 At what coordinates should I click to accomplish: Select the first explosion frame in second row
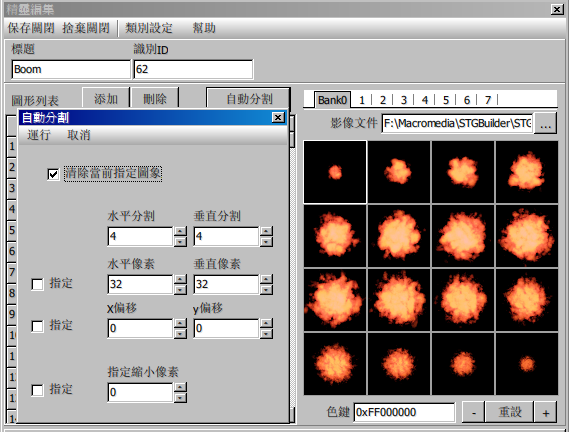pos(335,236)
